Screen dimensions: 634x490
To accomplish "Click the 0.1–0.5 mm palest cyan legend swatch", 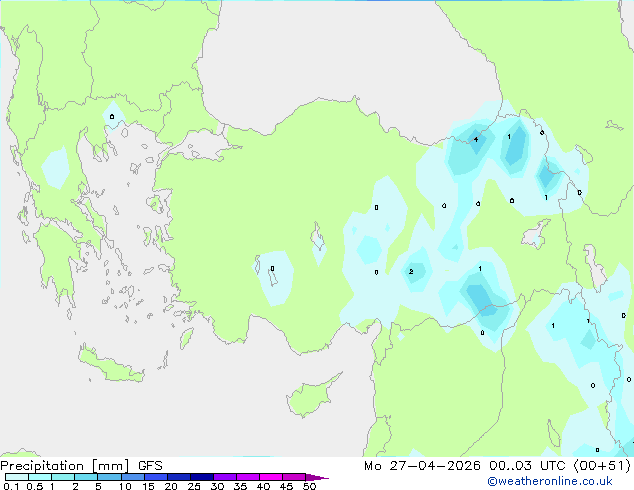I will (x=17, y=477).
